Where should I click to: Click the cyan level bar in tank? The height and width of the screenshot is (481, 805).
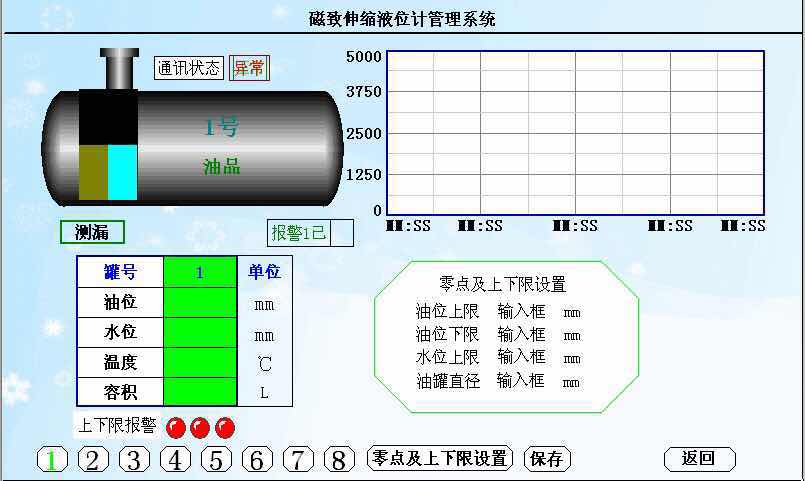coord(122,172)
